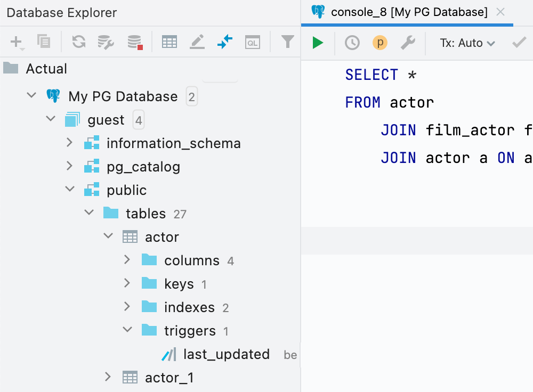Open the Browse Query History clock icon
The height and width of the screenshot is (392, 533).
(x=352, y=43)
